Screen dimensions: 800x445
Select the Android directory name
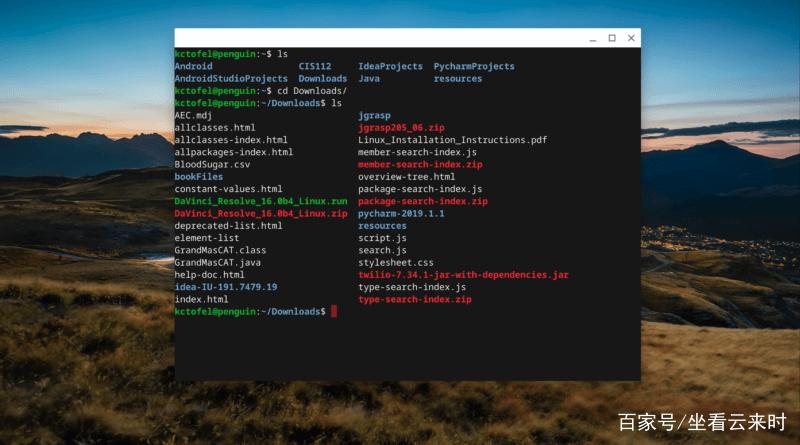(x=193, y=66)
